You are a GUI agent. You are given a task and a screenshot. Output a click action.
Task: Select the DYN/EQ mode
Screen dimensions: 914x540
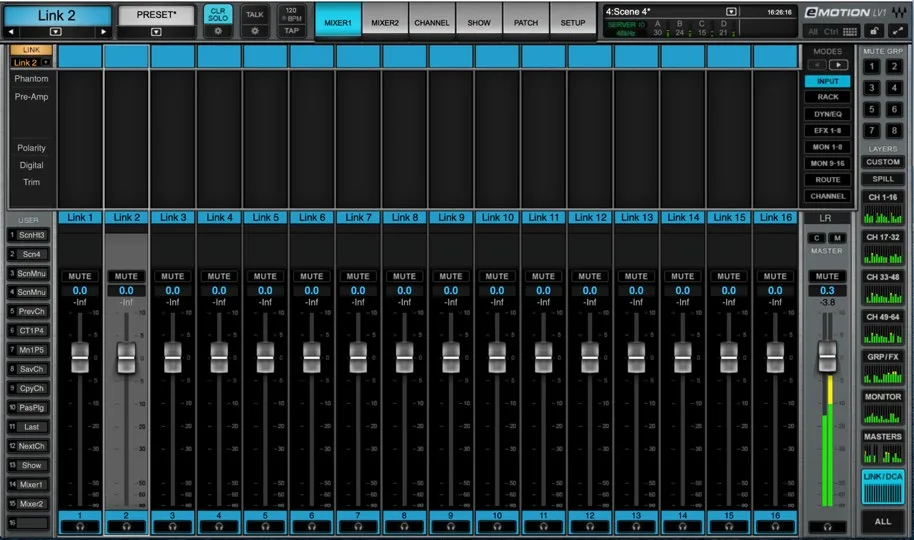pos(827,114)
